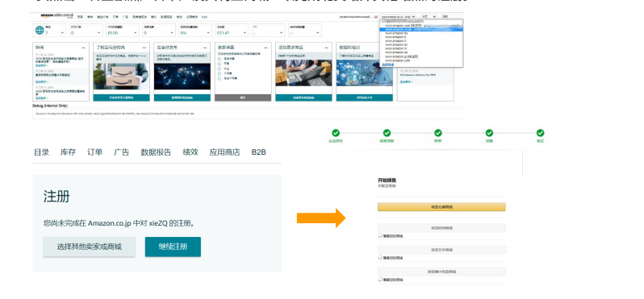The height and width of the screenshot is (299, 644).
Task: Click the search field at top right
Action: tap(452, 17)
